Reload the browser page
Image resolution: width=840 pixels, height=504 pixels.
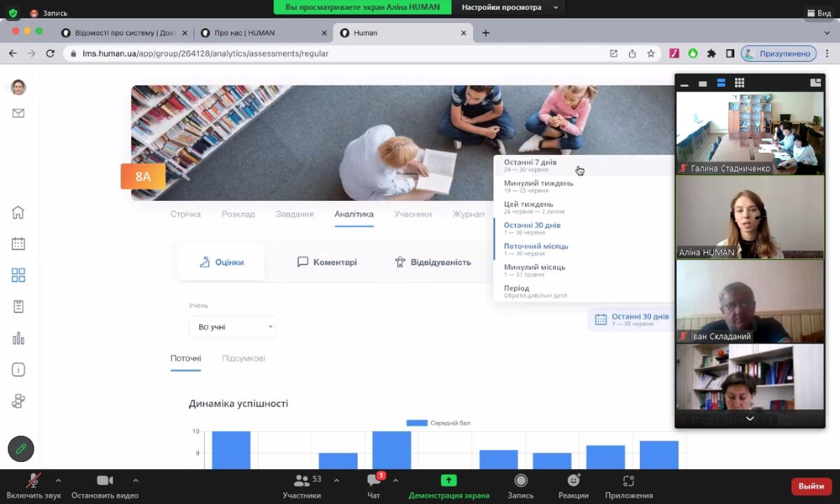pyautogui.click(x=50, y=53)
